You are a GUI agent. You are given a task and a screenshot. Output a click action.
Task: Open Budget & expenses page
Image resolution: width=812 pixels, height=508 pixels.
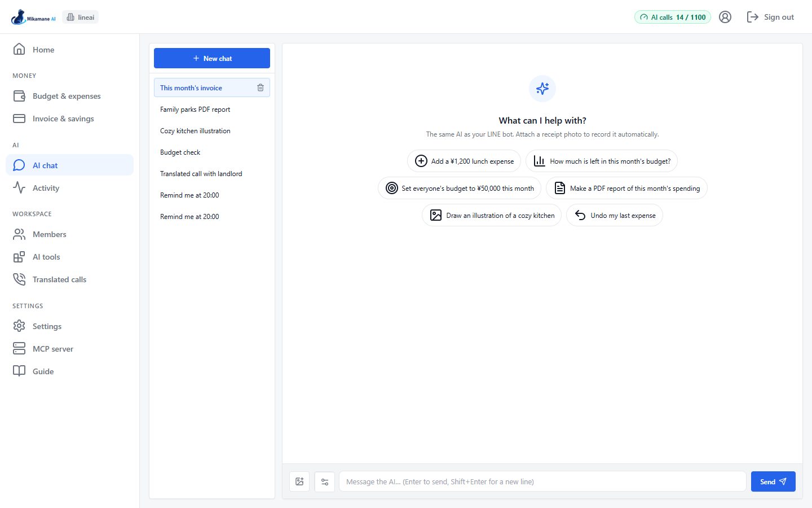click(70, 96)
